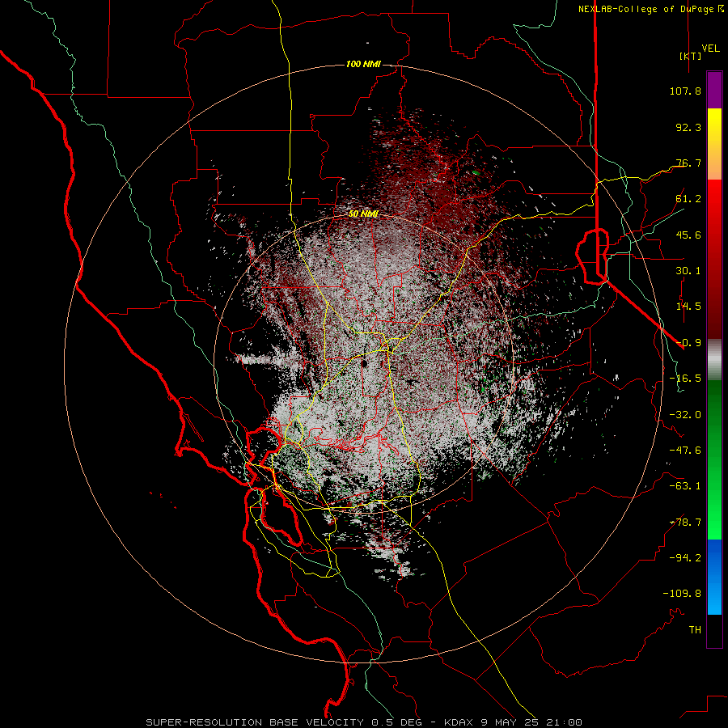
Task: Click the 92.3 velocity scale value
Action: tap(688, 127)
